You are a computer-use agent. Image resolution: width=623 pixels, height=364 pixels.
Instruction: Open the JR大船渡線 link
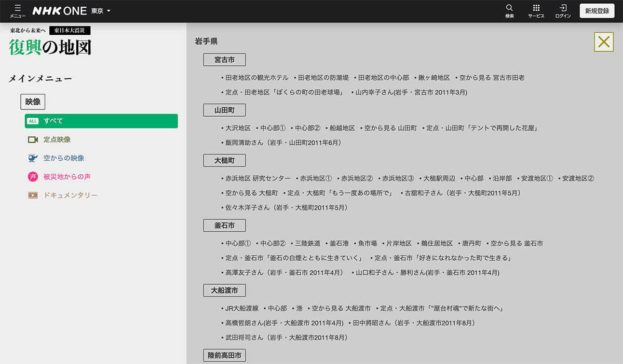241,309
